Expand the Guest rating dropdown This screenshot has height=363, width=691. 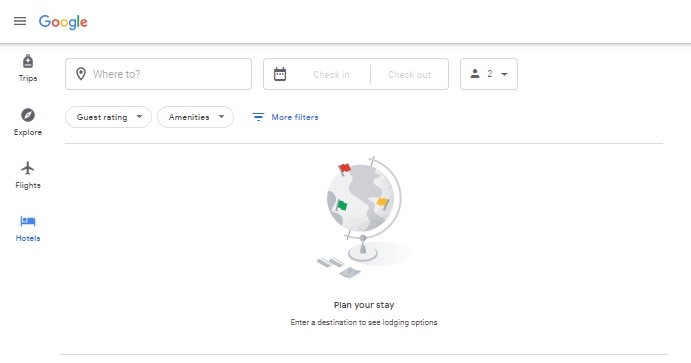coord(108,117)
